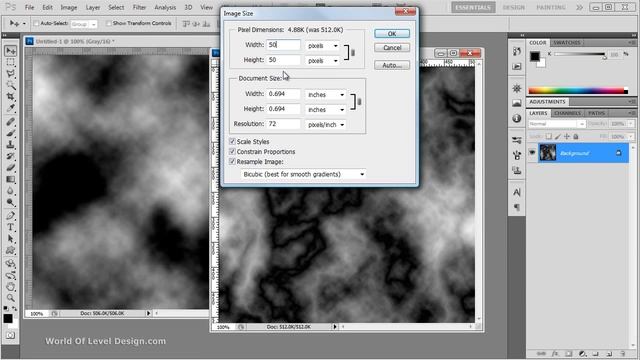Screen dimensions: 640x360
Task: Switch to the Swatches tab
Action: (x=567, y=42)
